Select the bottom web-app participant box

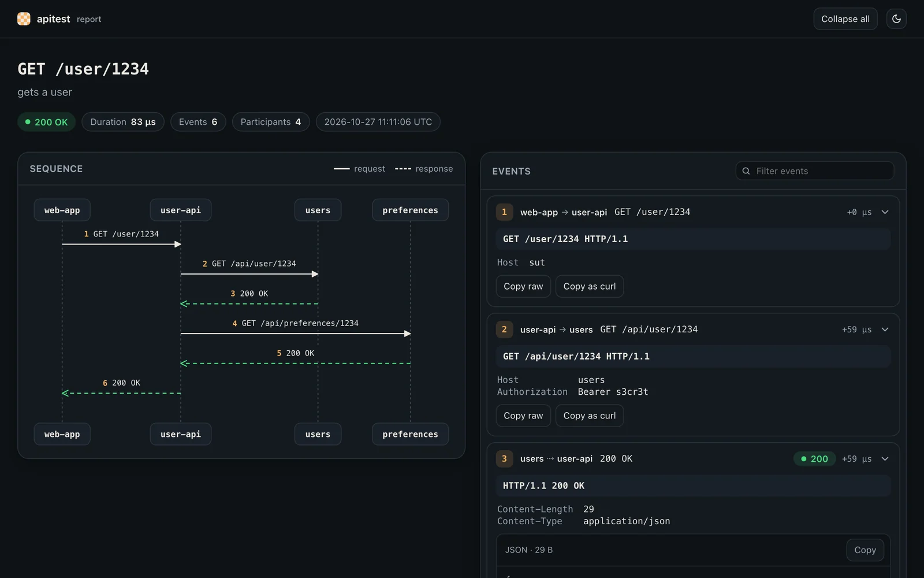click(x=62, y=434)
